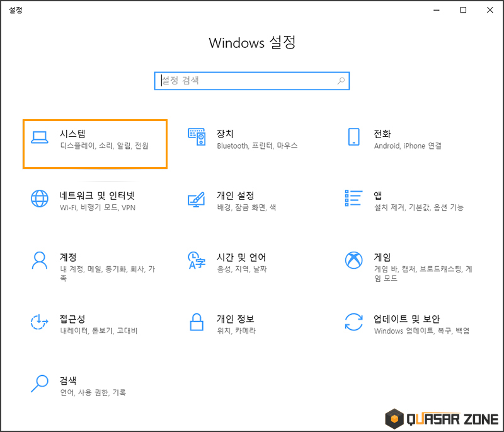Click the Wi-Fi, 비행기 모드, VPN description

98,207
